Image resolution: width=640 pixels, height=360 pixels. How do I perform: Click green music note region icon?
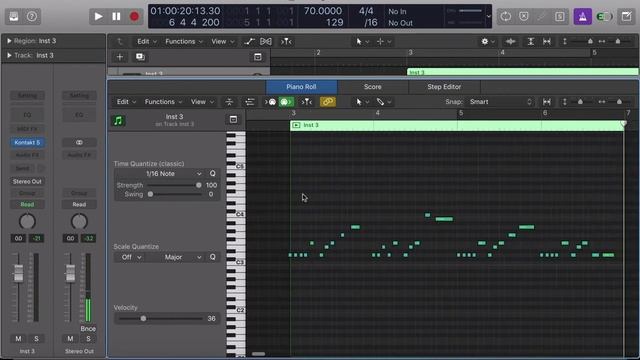tap(118, 120)
